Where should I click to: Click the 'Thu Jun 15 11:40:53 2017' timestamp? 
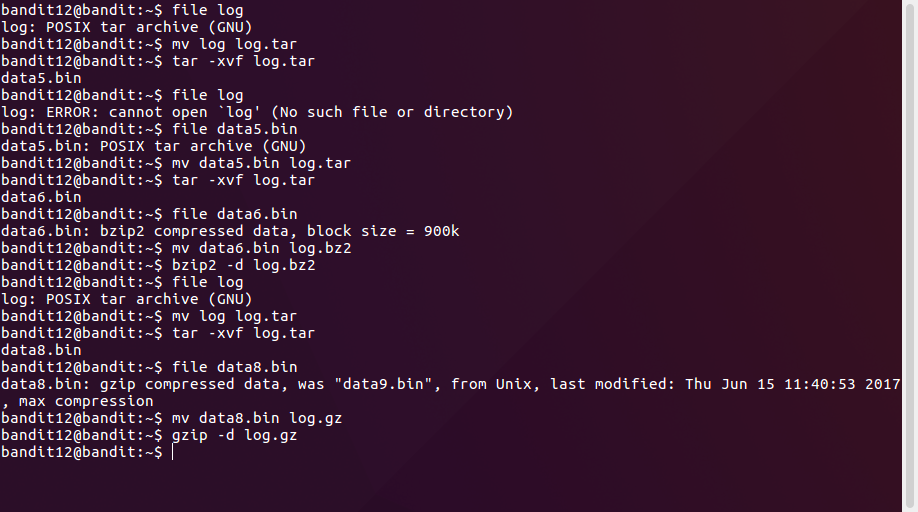tap(793, 385)
